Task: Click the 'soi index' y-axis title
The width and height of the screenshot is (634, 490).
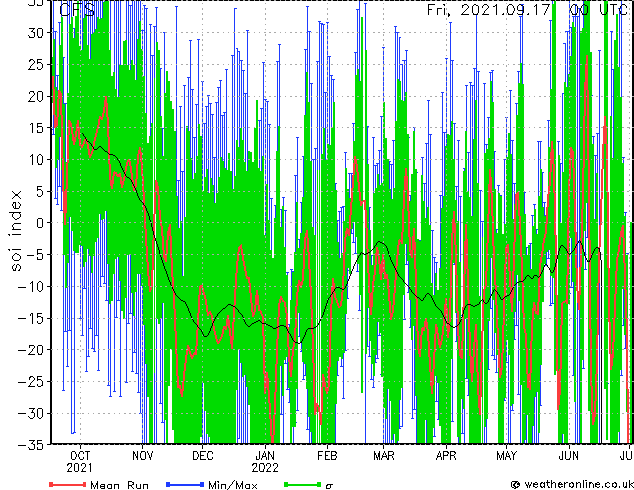Action: (16, 230)
